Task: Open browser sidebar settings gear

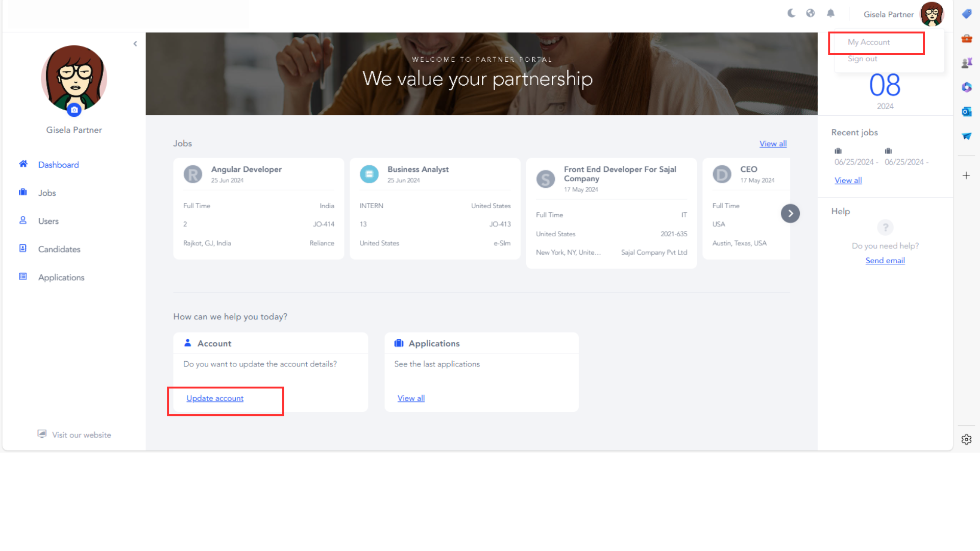Action: (966, 439)
